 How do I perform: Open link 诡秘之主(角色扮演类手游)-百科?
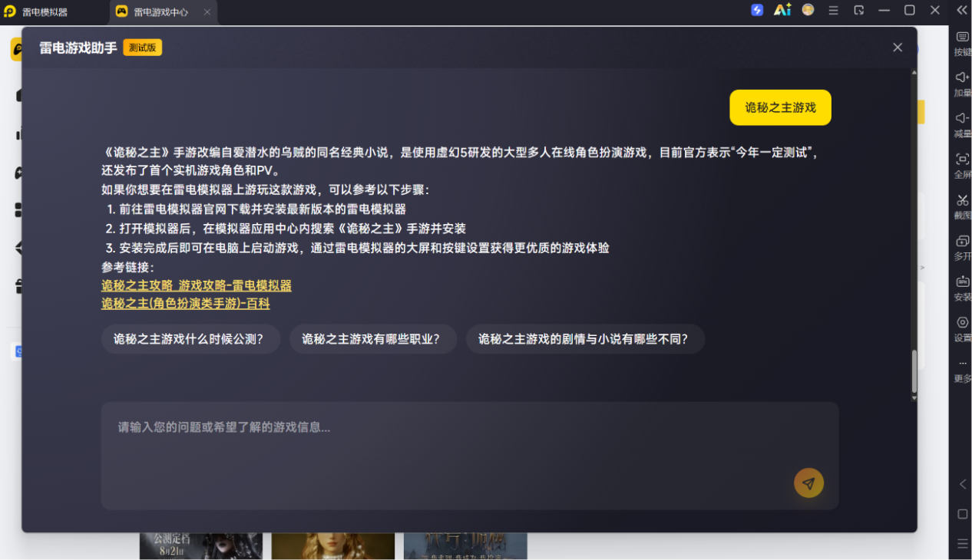coord(186,303)
